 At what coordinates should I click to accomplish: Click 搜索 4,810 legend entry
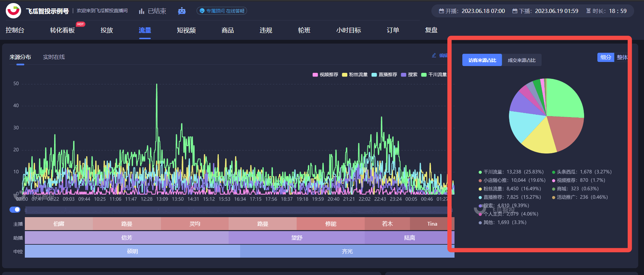point(503,206)
